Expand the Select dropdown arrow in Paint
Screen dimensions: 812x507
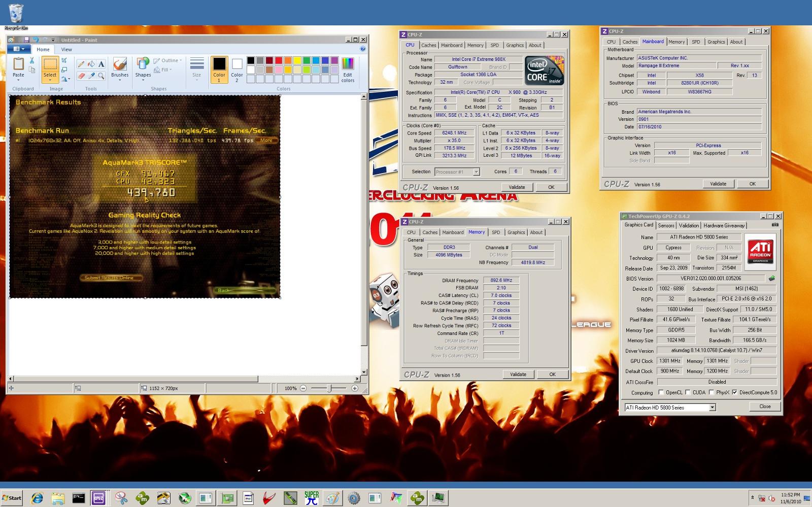click(x=50, y=80)
